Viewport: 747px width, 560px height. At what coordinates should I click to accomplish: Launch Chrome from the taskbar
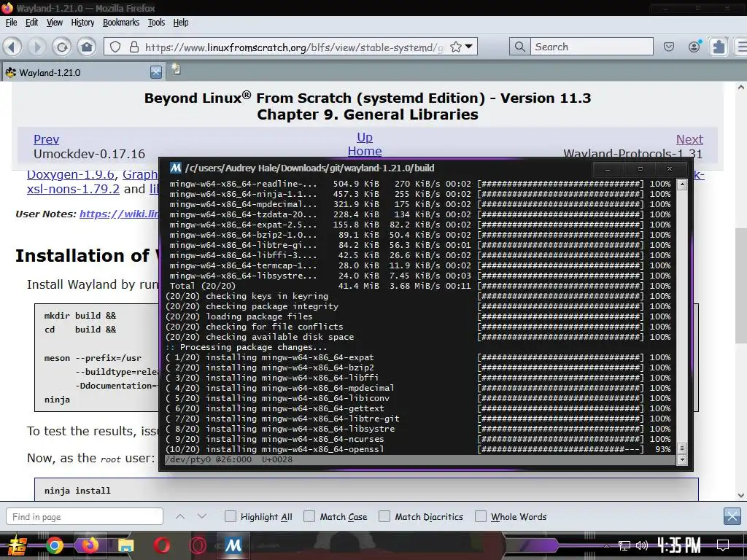[x=54, y=545]
